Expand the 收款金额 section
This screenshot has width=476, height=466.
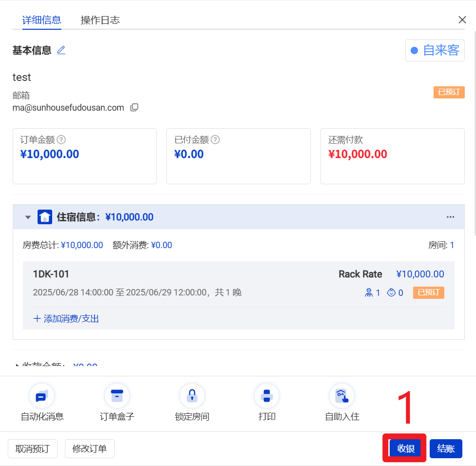[18, 366]
